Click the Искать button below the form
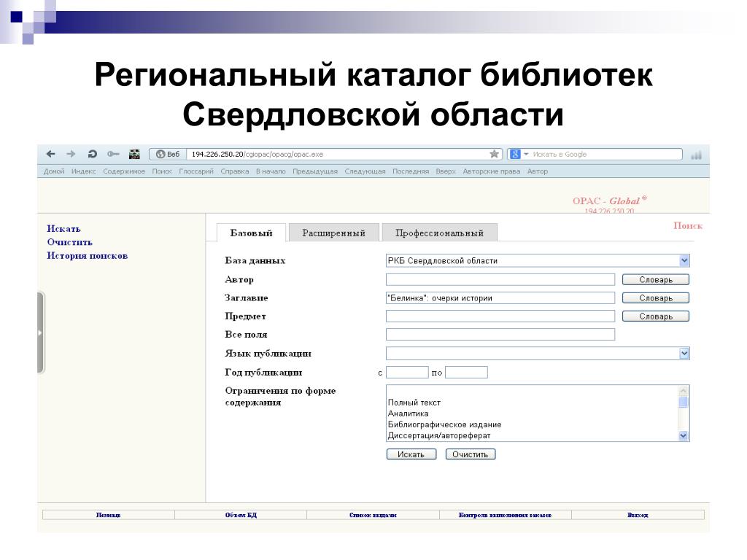747x560 pixels. tap(411, 454)
